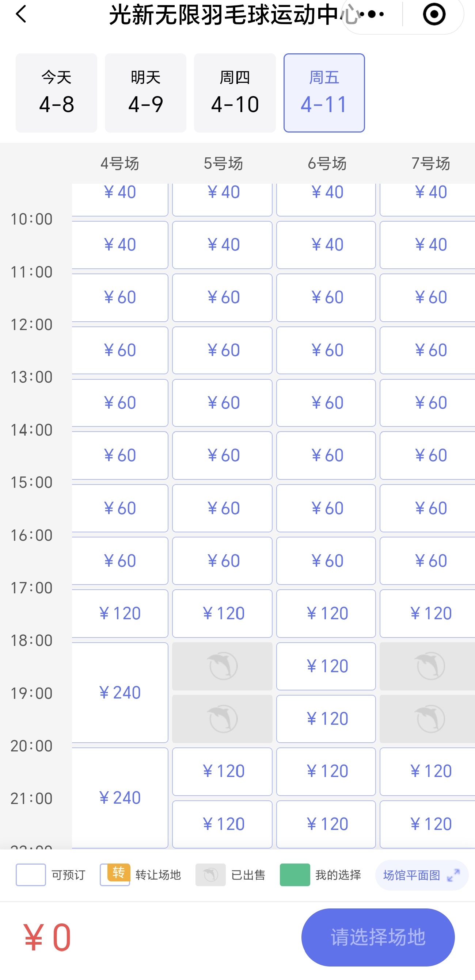Viewport: 475px width, 980px height.
Task: Switch to the tomorrow 4-9 date tab
Action: 145,93
